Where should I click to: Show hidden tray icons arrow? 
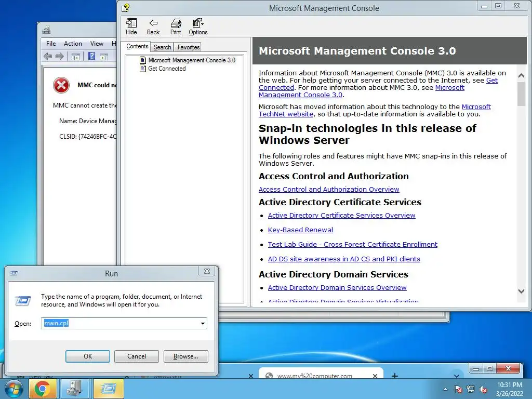(445, 390)
